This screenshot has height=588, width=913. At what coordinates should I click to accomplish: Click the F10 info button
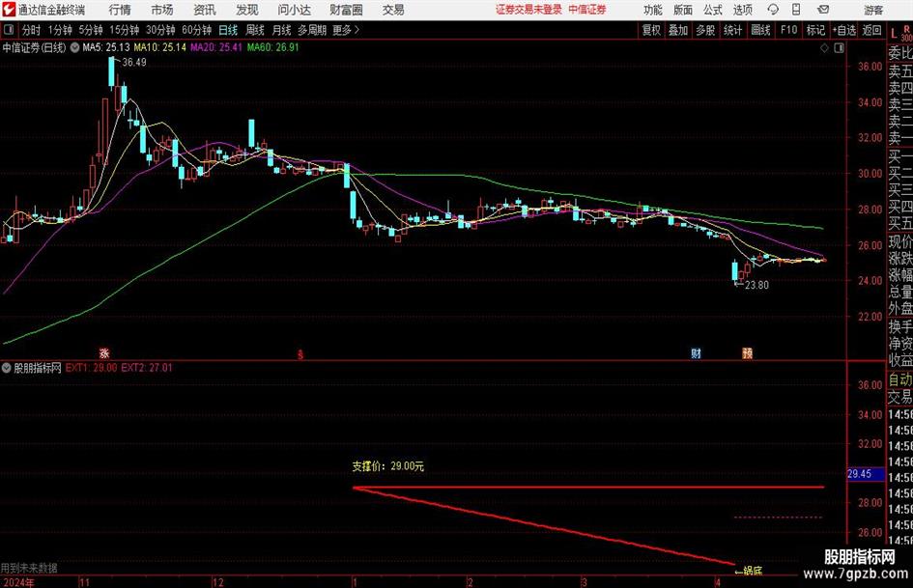789,30
